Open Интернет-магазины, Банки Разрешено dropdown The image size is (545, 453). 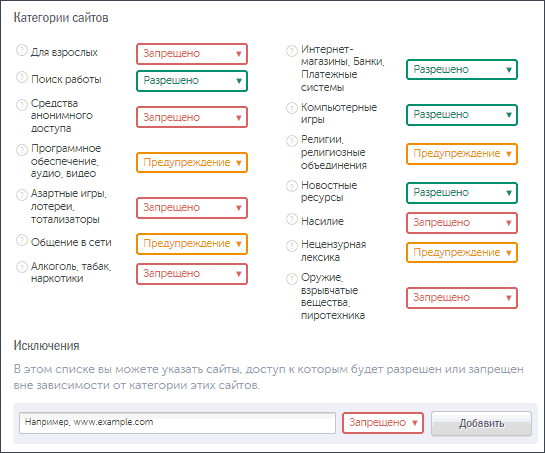pos(462,70)
